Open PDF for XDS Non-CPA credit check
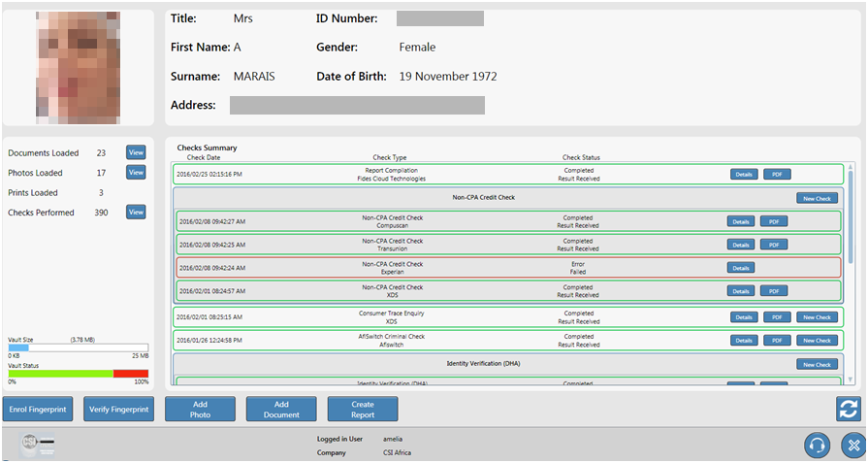 click(774, 291)
